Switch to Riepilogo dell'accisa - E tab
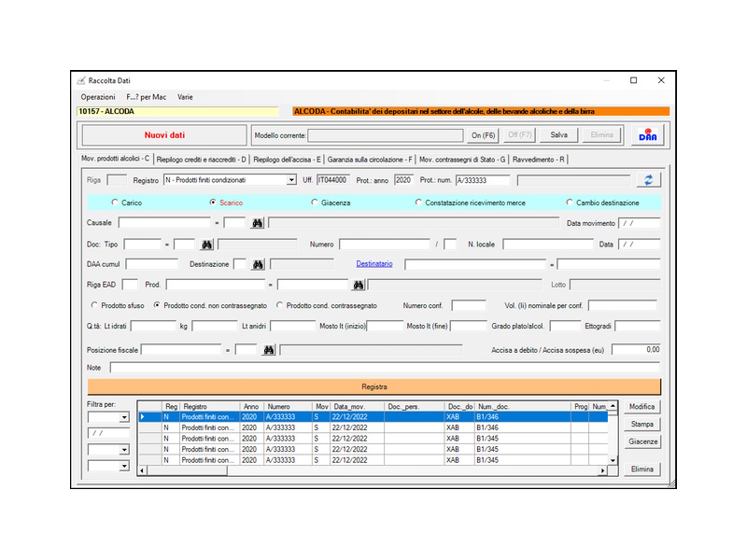Image resolution: width=747 pixels, height=560 pixels. coord(287,160)
